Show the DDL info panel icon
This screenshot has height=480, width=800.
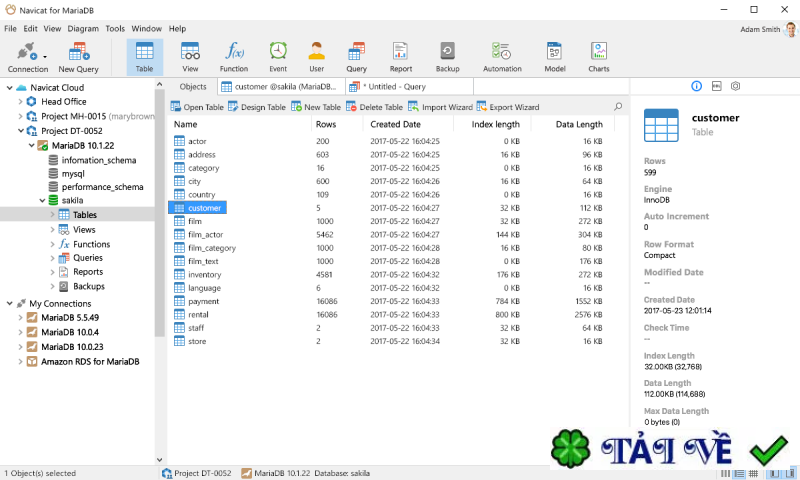[716, 86]
